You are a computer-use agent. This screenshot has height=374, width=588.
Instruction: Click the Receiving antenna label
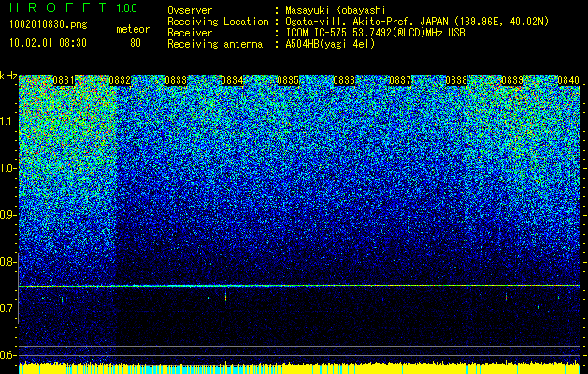(x=215, y=44)
